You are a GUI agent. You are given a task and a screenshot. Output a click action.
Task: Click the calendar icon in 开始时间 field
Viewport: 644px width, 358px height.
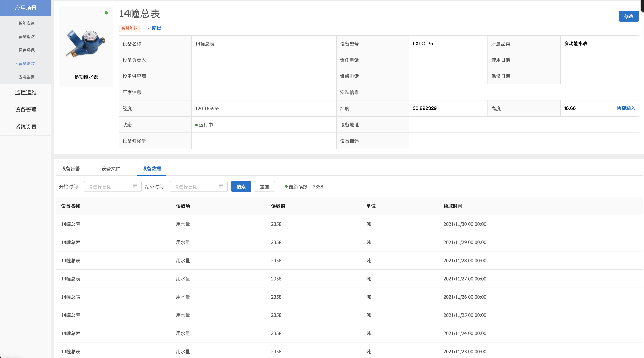[x=135, y=186]
